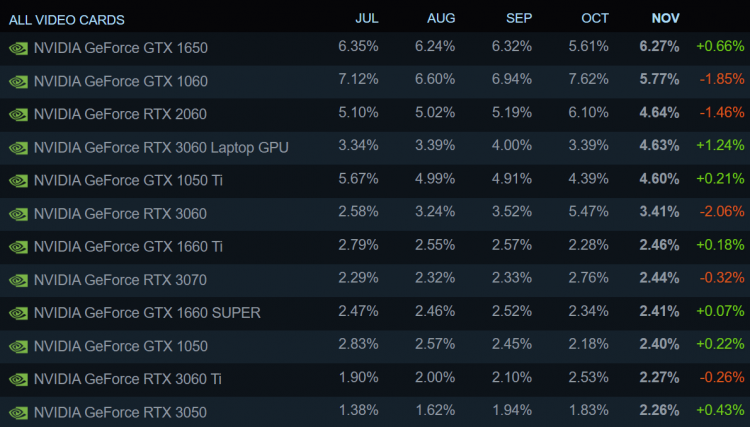Click the -2.06% change value for RTX 3060
The width and height of the screenshot is (750, 427).
pyautogui.click(x=720, y=213)
